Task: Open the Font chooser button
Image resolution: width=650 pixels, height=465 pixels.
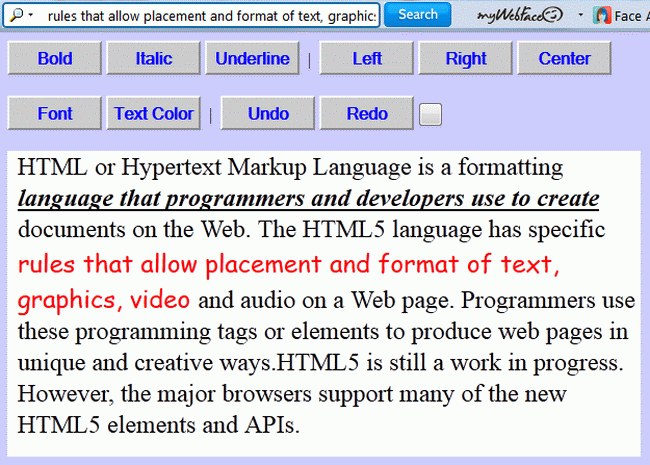Action: click(x=55, y=113)
